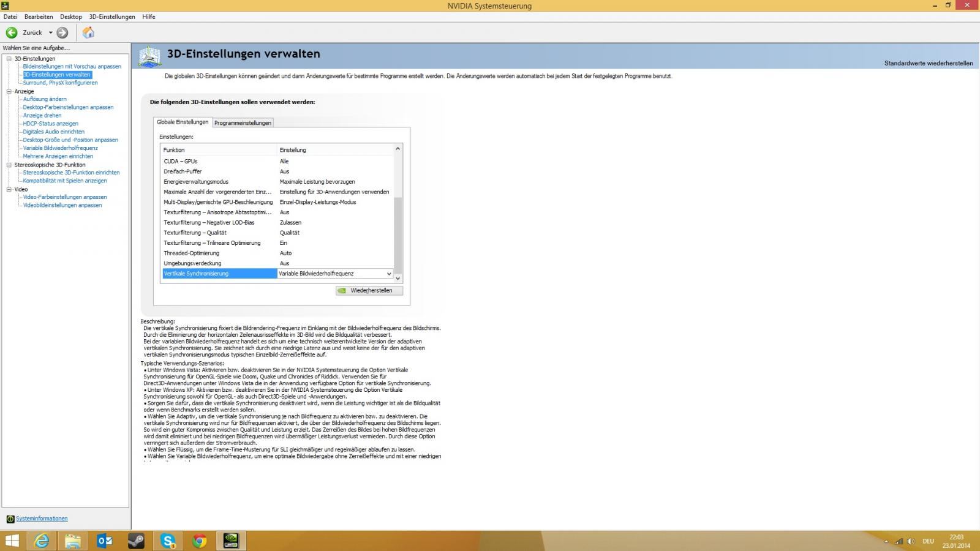Select 3D-Einstellungen verwalten in the tree
Viewport: 980px width, 551px height.
57,75
